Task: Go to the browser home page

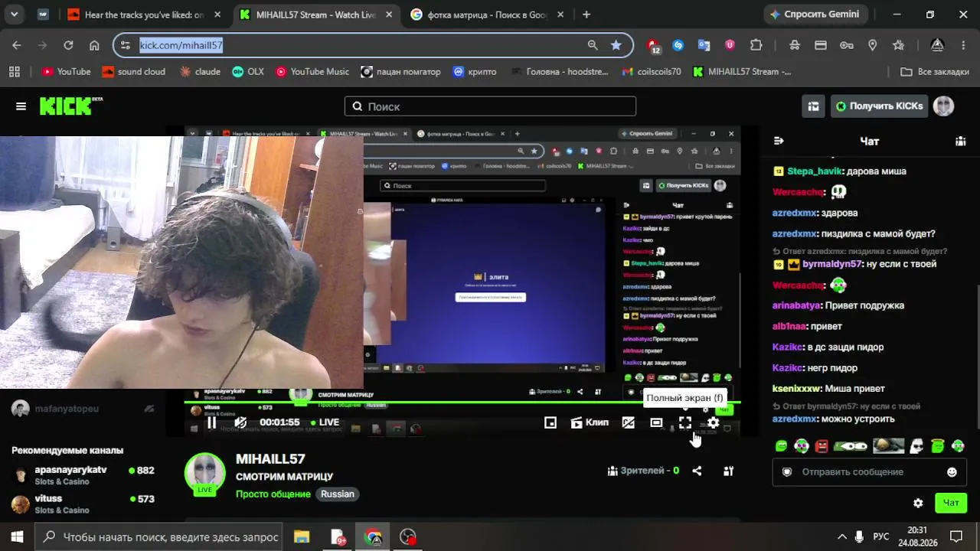Action: pos(94,45)
